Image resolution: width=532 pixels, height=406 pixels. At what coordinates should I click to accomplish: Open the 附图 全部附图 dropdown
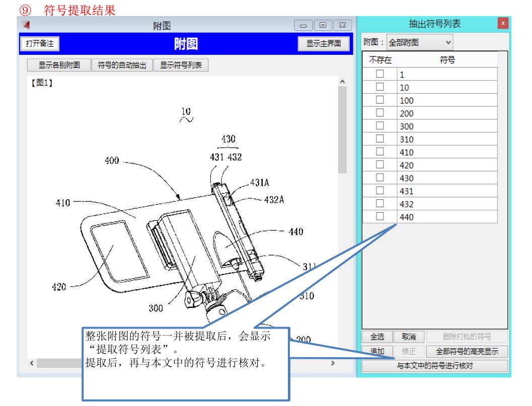coord(420,42)
